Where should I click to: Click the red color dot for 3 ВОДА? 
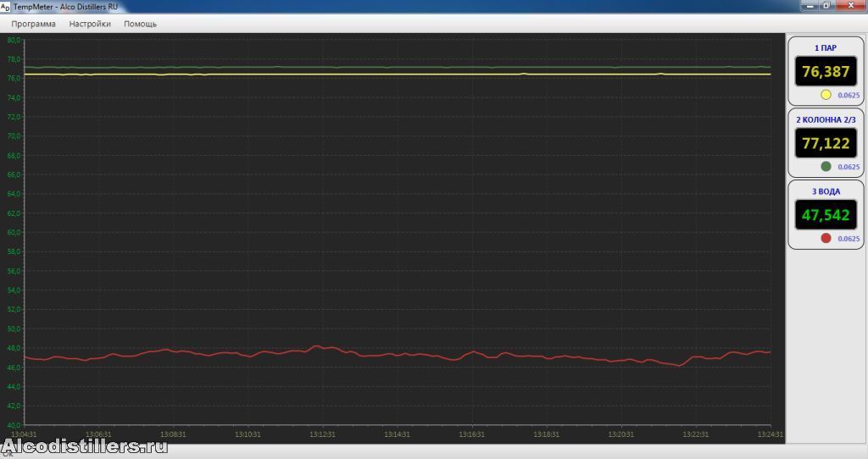point(826,239)
